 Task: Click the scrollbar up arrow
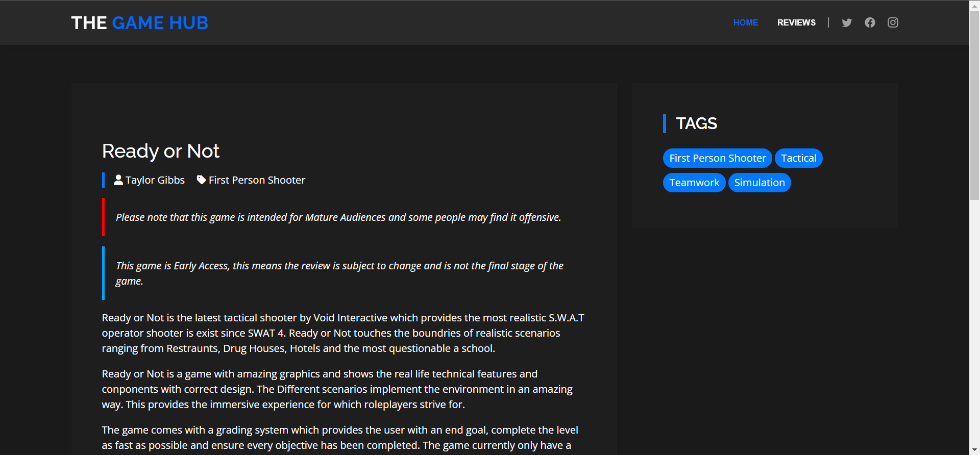pyautogui.click(x=974, y=5)
